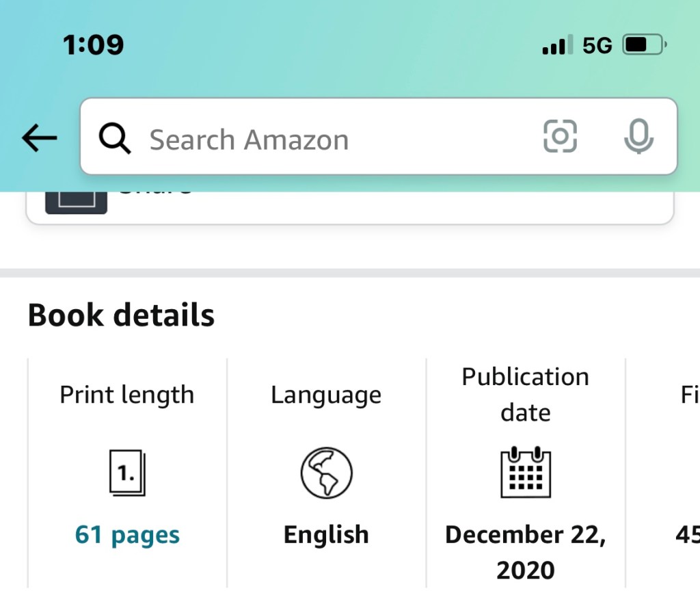The height and width of the screenshot is (604, 700).
Task: Select the English language value
Action: click(326, 534)
